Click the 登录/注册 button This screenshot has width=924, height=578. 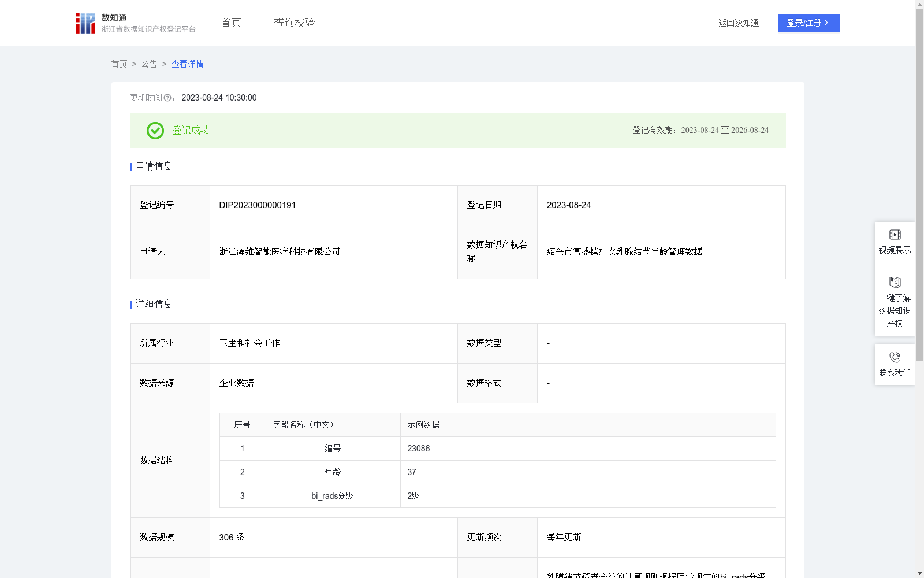point(808,23)
